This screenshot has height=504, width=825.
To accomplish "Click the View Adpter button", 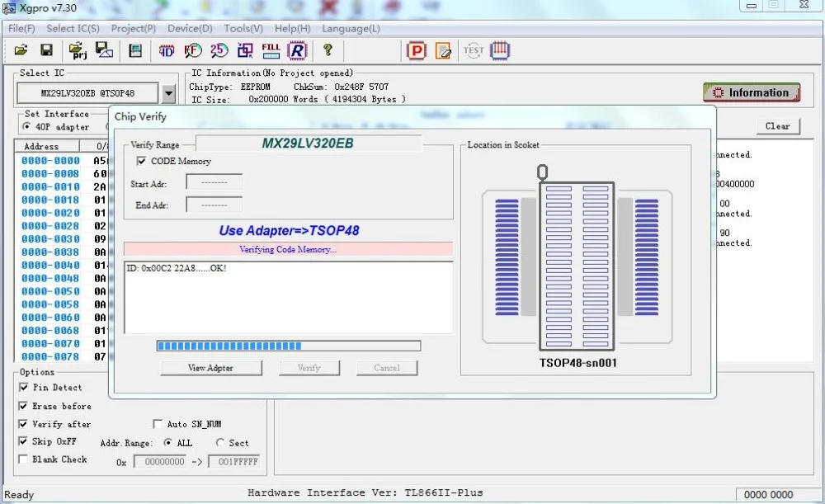I will coord(210,368).
